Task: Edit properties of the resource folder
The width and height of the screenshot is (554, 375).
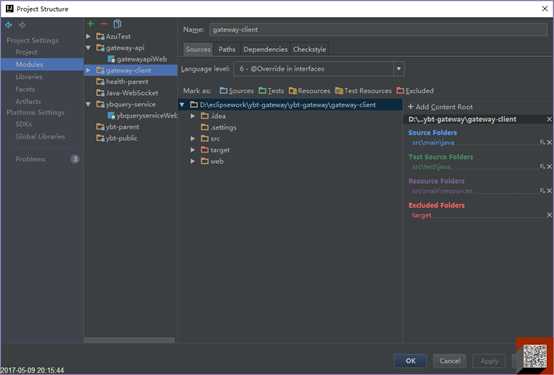Action: pos(542,191)
